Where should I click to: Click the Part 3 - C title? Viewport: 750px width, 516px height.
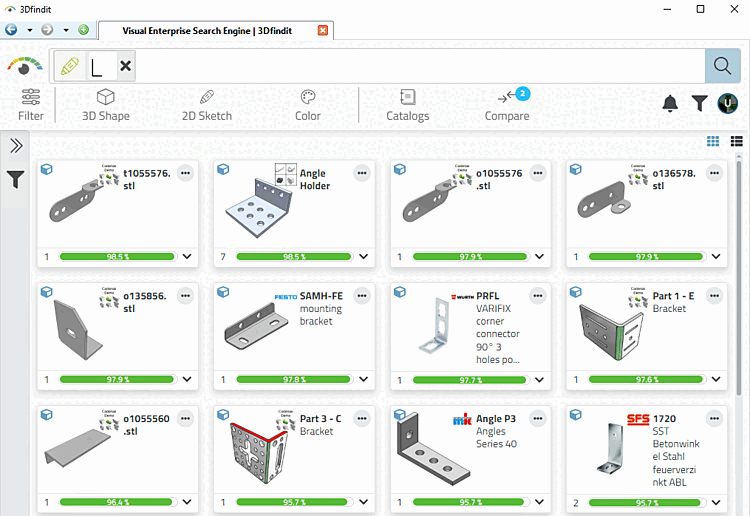[320, 419]
